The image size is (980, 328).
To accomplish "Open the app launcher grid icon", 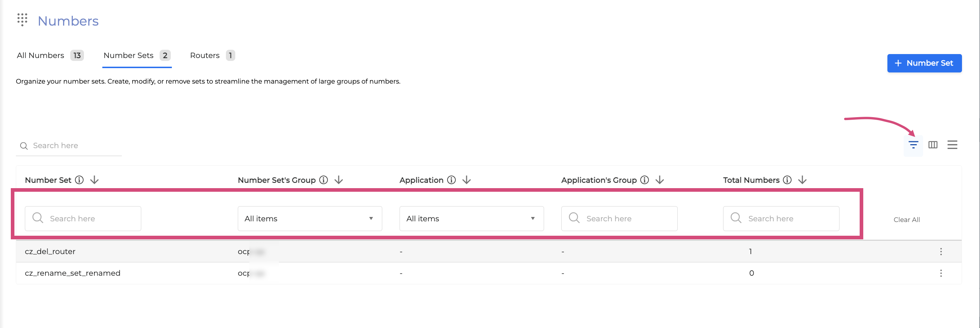I will (x=22, y=20).
